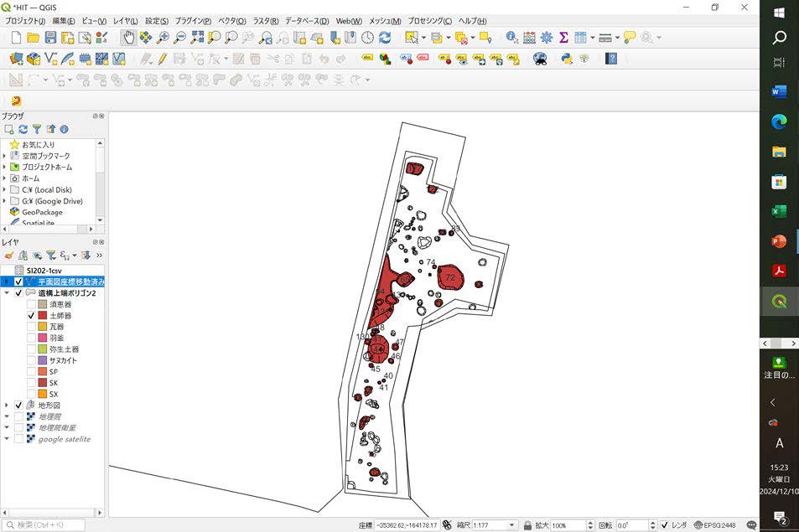
Task: Enable the google satelite layer checkbox
Action: click(18, 439)
